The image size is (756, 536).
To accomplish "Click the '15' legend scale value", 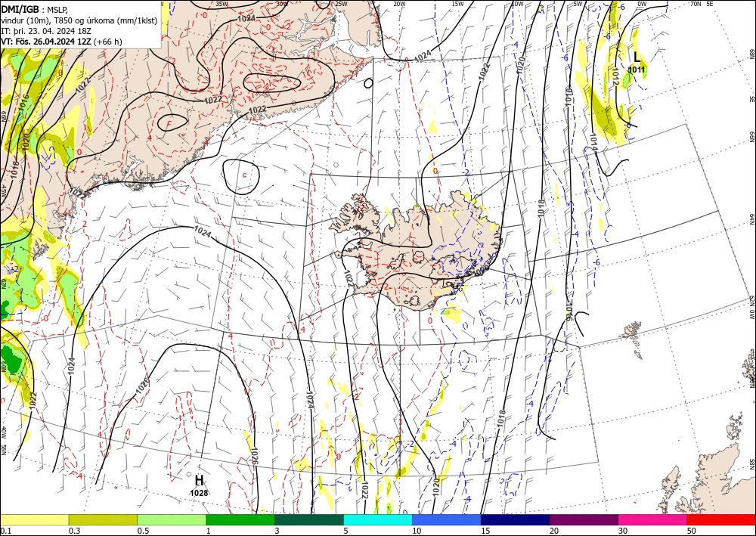I will click(x=485, y=531).
